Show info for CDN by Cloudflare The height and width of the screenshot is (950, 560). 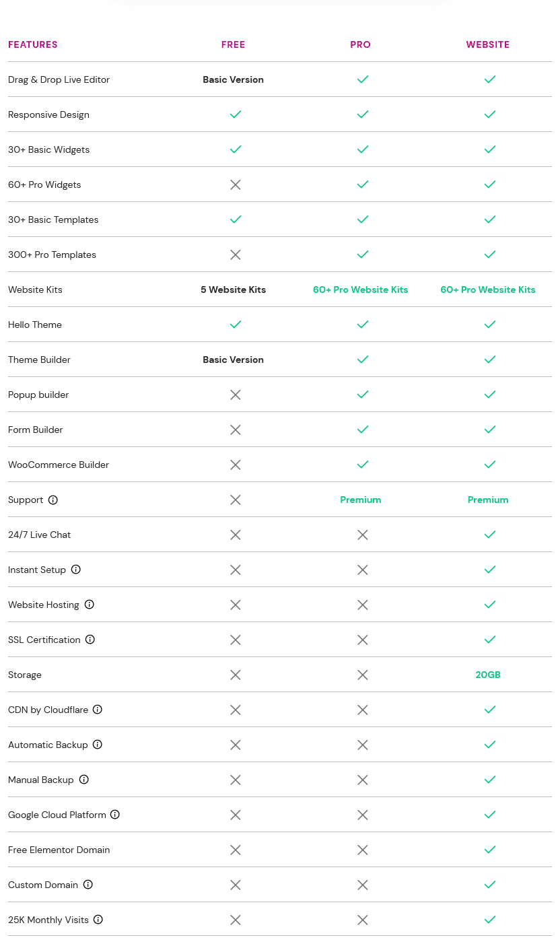(98, 710)
